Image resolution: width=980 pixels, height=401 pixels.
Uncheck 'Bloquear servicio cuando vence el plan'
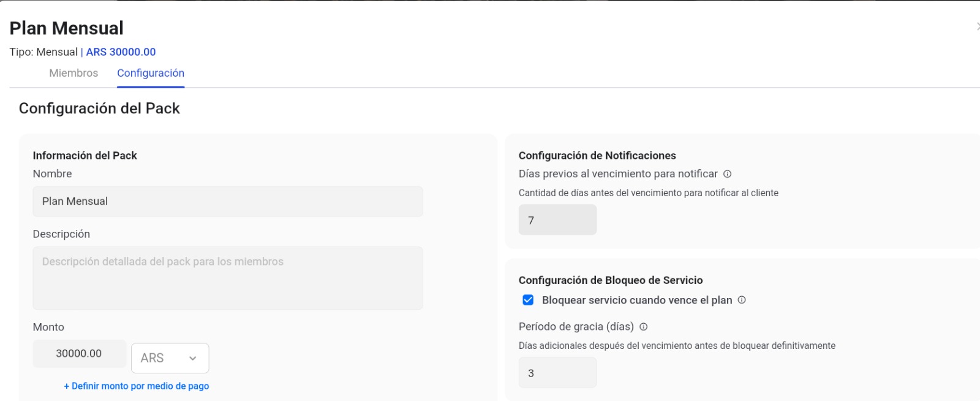(528, 300)
